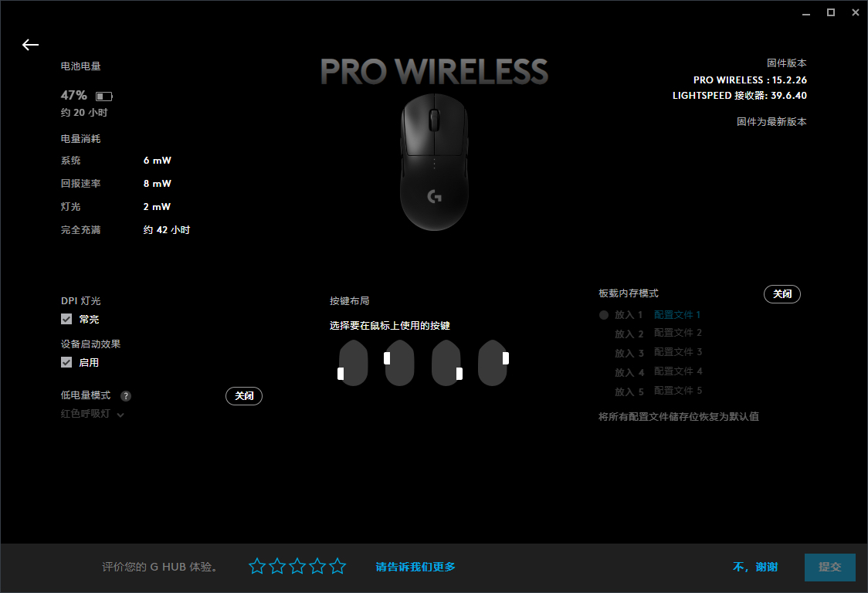Image resolution: width=868 pixels, height=593 pixels.
Task: Click the PRO WIRELESS mouse image
Action: point(435,161)
